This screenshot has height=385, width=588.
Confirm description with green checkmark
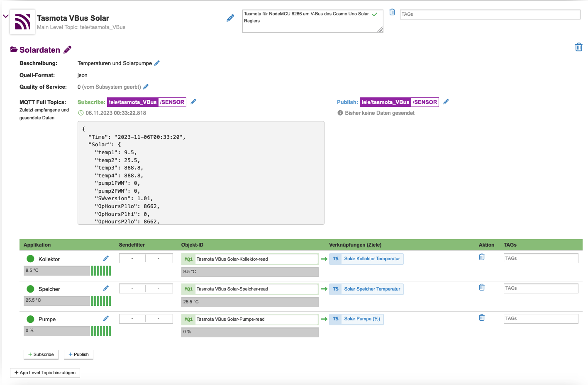pos(375,14)
